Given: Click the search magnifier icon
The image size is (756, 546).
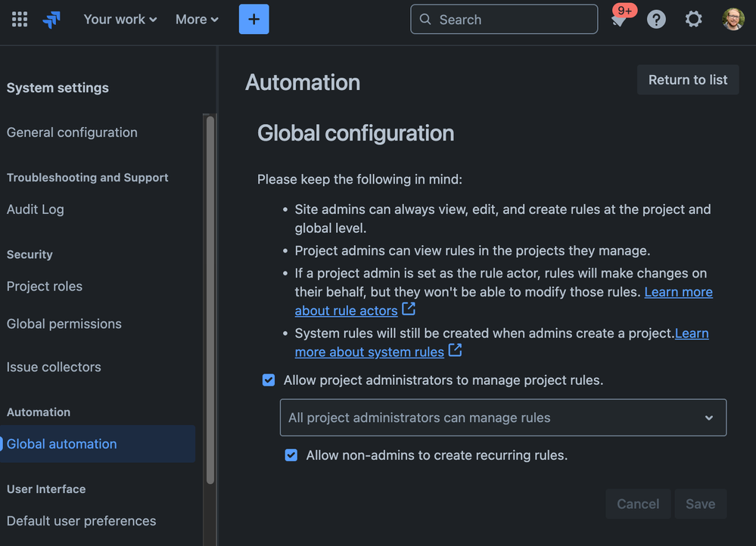Looking at the screenshot, I should (x=425, y=19).
